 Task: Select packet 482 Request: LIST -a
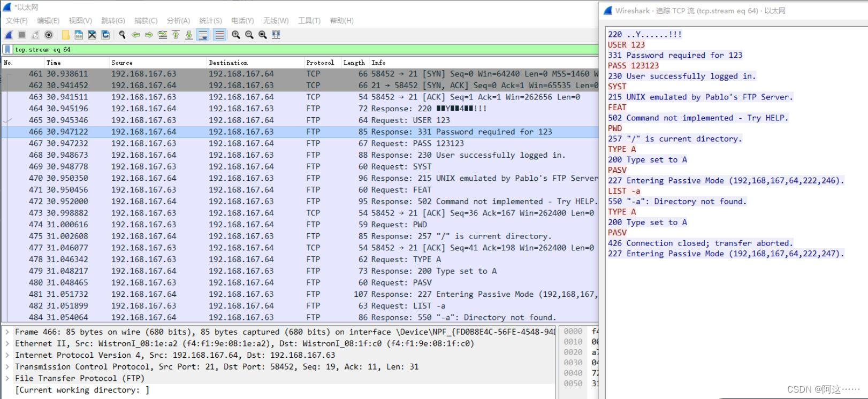300,306
